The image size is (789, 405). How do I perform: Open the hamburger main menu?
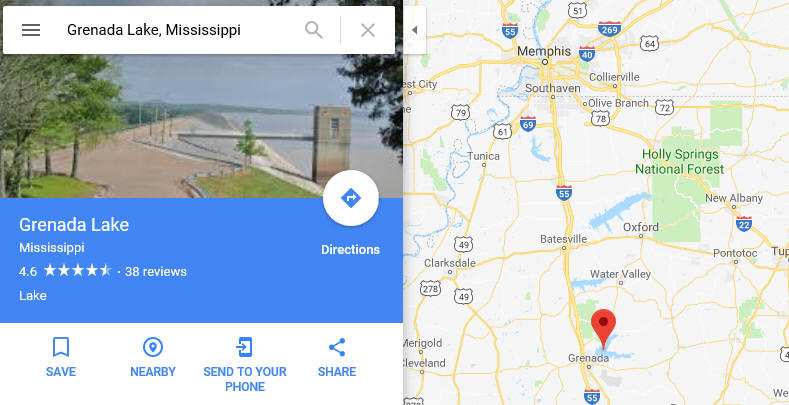point(31,30)
